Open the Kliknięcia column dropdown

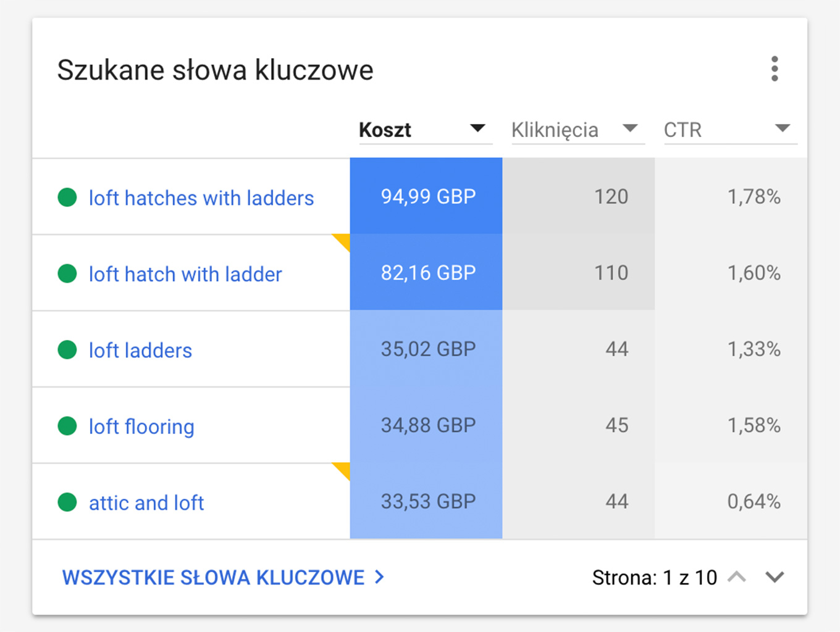[x=629, y=129]
